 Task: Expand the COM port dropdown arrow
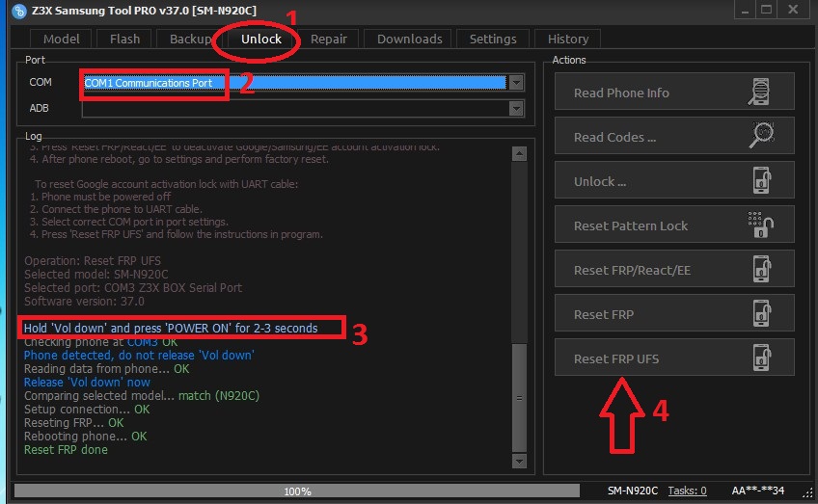[516, 82]
